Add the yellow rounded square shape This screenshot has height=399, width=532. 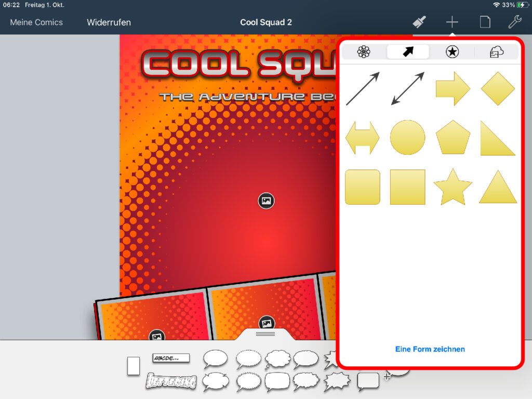point(363,187)
